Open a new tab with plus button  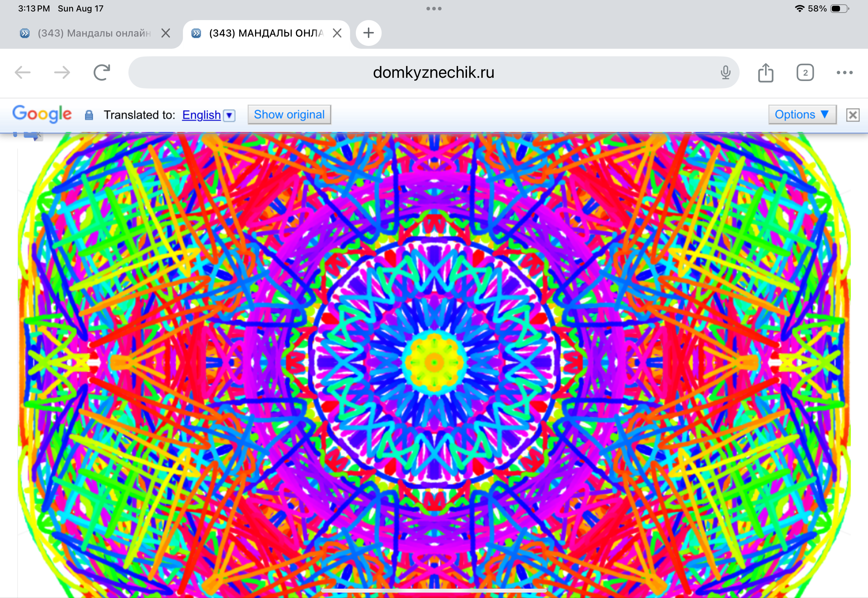(368, 33)
